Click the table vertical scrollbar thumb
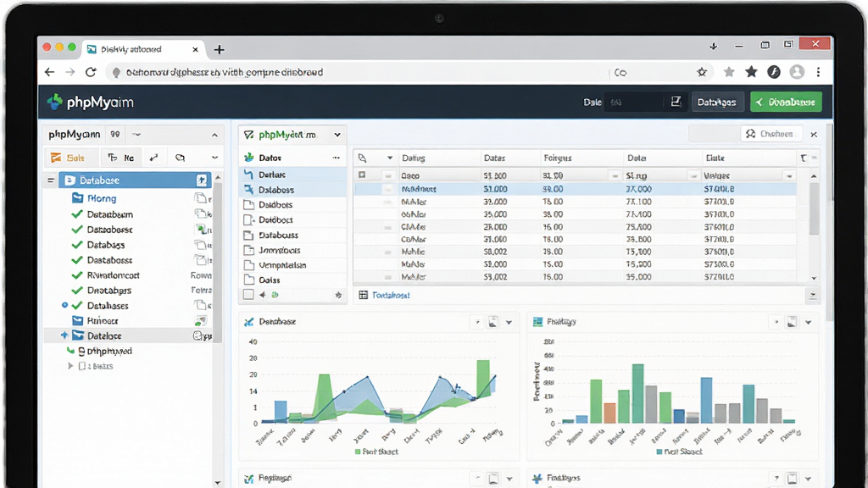Screen dimensions: 868x488 click(x=814, y=208)
